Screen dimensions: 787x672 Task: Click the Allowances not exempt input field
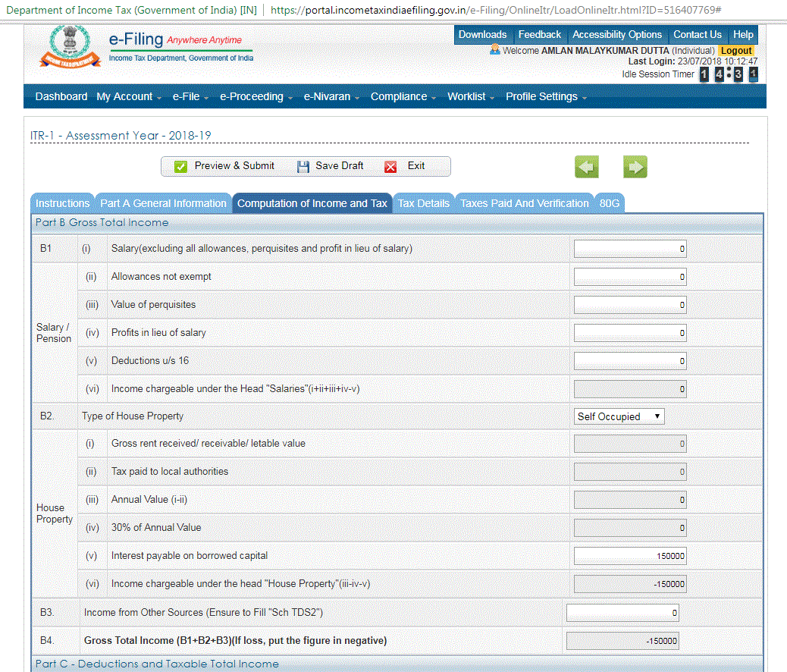[x=630, y=277]
